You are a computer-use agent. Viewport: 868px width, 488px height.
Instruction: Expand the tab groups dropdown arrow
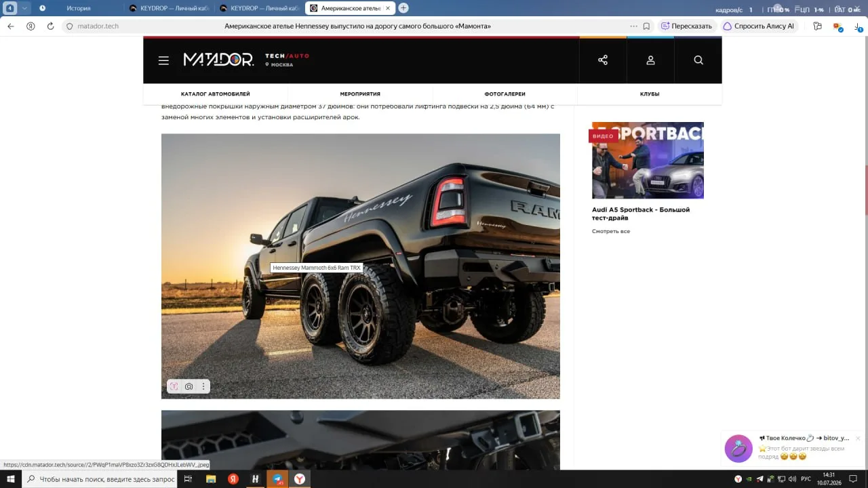point(25,8)
